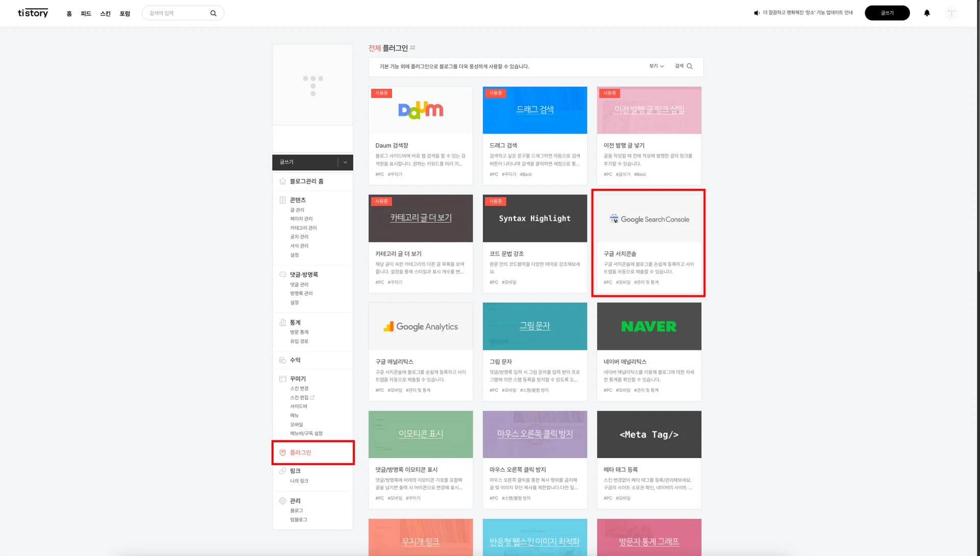
Task: Expand the sidebar 글쓰기 dropdown arrow
Action: [345, 162]
